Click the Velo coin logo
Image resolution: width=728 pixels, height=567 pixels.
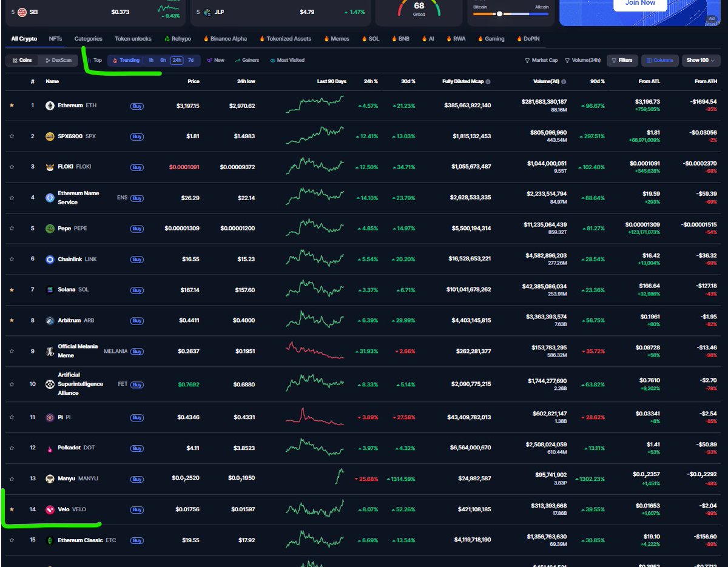click(50, 509)
